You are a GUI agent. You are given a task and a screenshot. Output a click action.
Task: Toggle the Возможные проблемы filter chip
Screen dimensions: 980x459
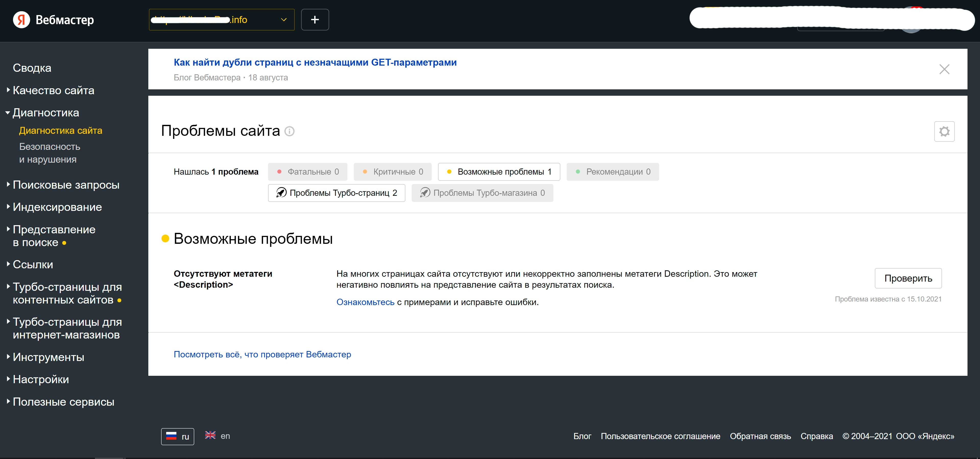499,172
